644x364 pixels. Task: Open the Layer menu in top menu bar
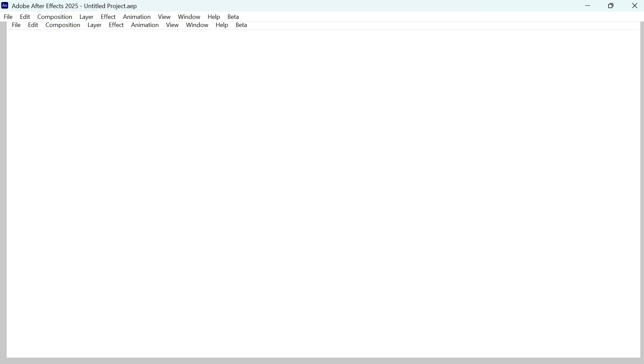(86, 17)
